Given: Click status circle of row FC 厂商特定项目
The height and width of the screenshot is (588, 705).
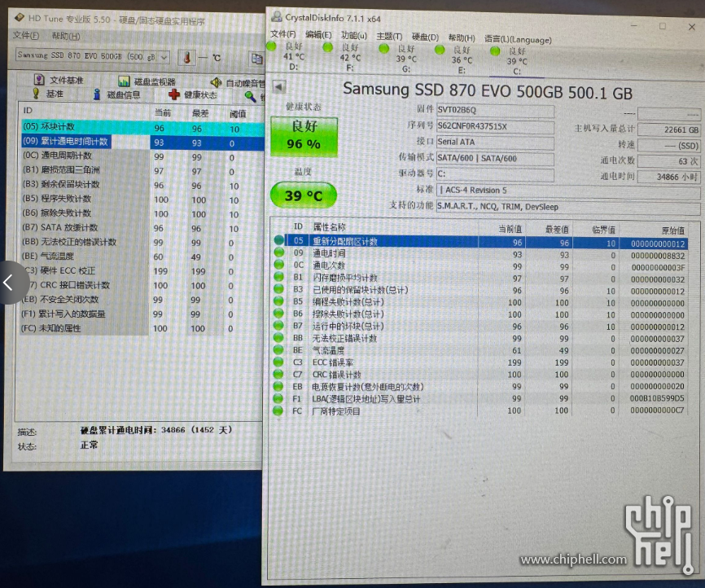Looking at the screenshot, I should pyautogui.click(x=278, y=410).
